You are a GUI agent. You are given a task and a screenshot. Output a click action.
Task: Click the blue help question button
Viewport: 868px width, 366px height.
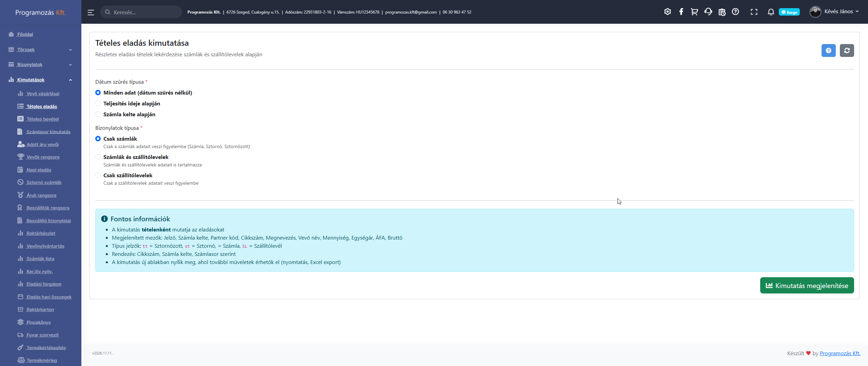(828, 50)
